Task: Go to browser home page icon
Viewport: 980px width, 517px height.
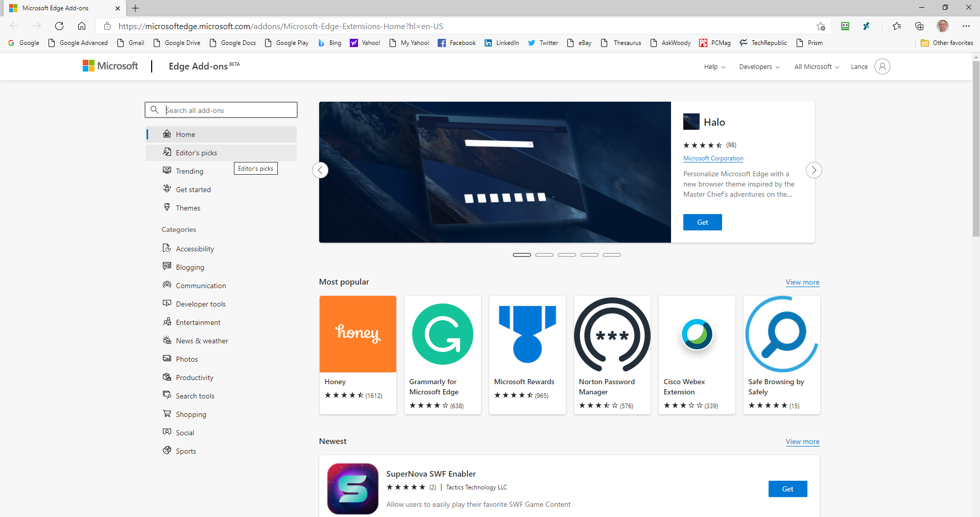Action: (x=82, y=26)
